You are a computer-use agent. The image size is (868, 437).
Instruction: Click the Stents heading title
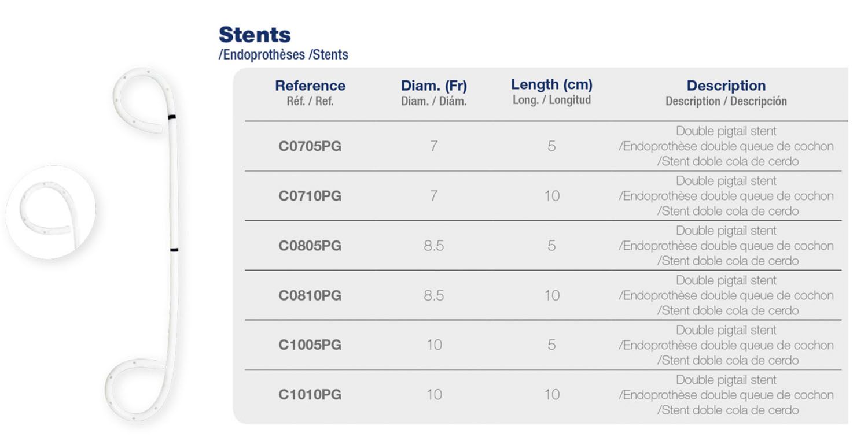coord(255,35)
